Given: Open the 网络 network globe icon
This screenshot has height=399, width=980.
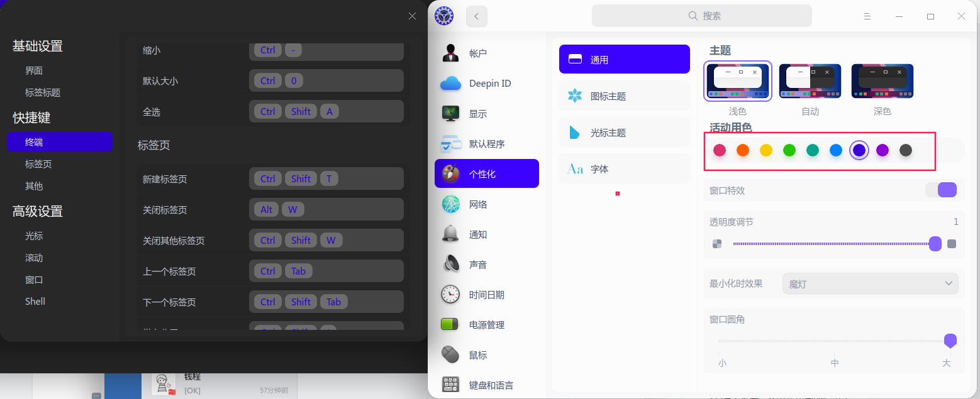Looking at the screenshot, I should click(450, 204).
